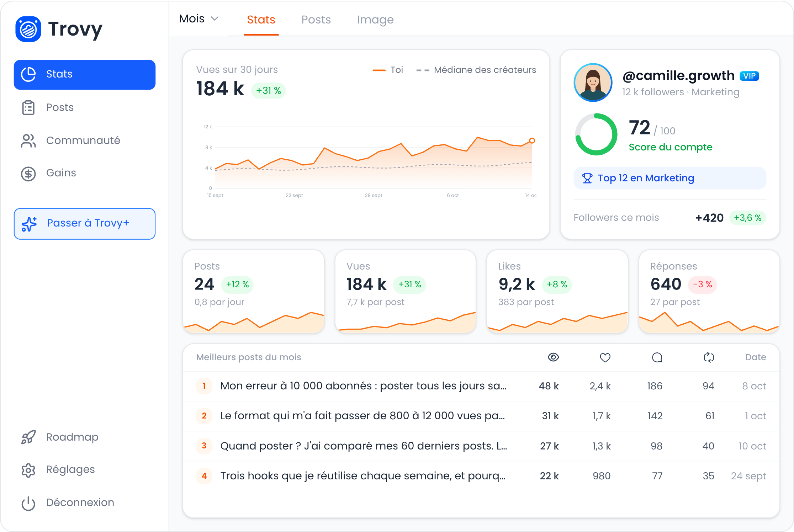Switch to the Stats tab
The image size is (794, 532).
[261, 20]
